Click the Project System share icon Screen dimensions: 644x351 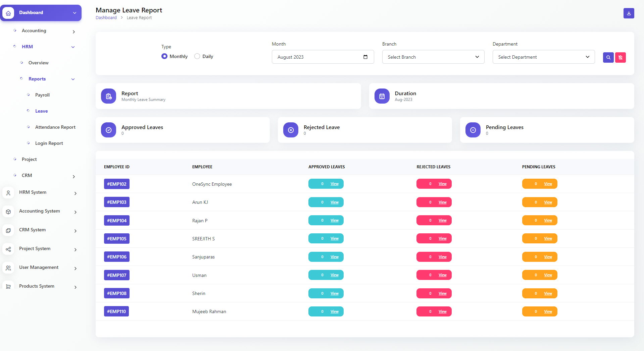pos(8,249)
